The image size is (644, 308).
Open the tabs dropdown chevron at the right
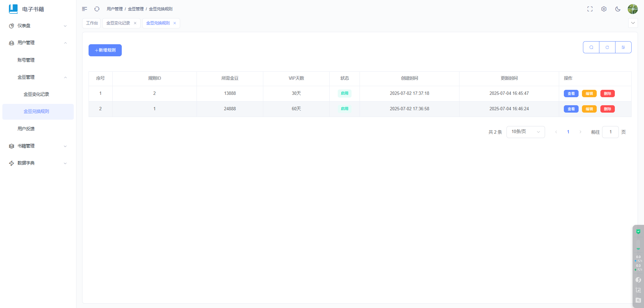(x=633, y=23)
